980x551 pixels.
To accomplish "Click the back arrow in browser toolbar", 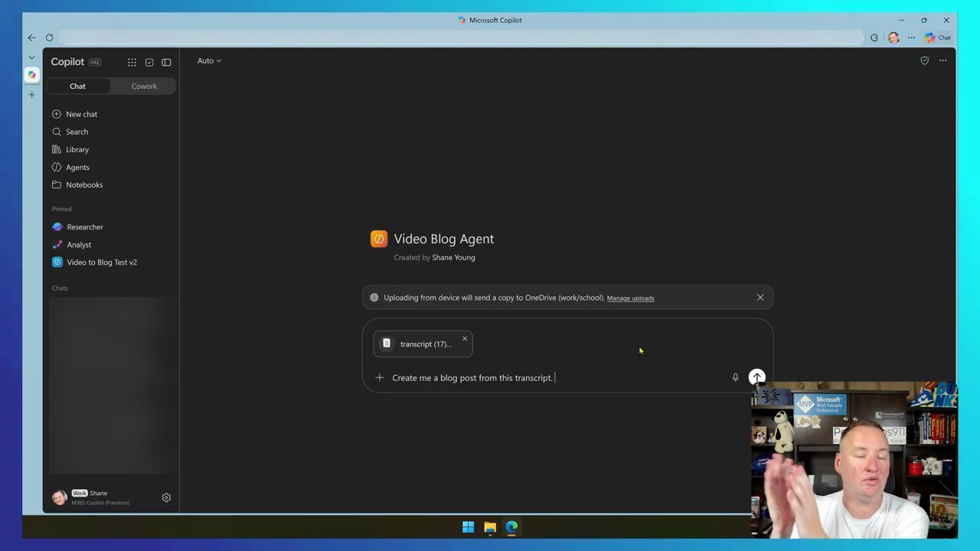I will pos(31,37).
